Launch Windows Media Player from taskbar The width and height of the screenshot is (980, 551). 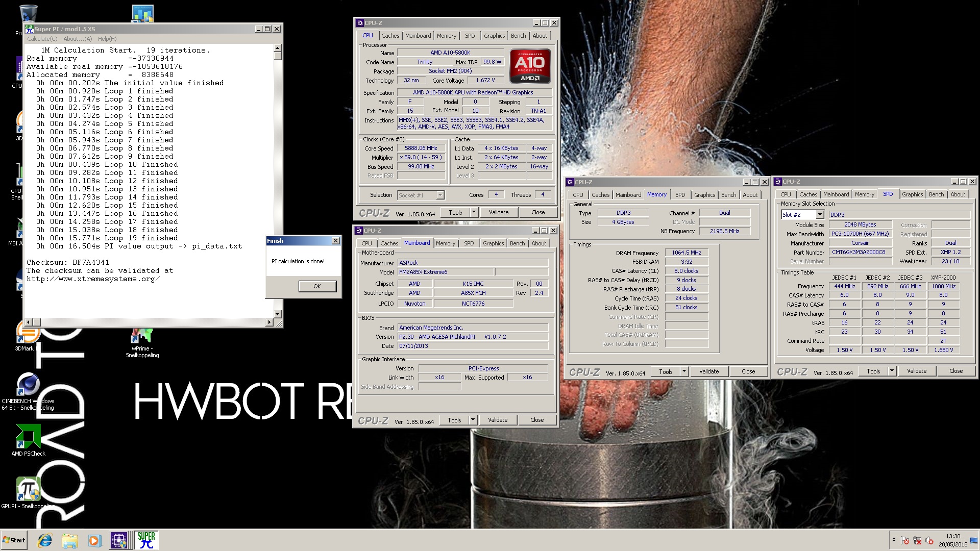pyautogui.click(x=94, y=540)
